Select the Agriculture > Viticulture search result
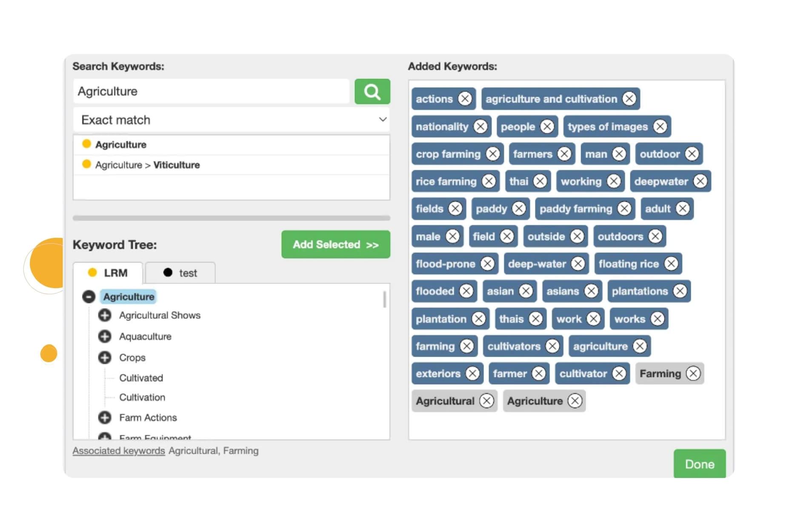798x532 pixels. pyautogui.click(x=147, y=165)
